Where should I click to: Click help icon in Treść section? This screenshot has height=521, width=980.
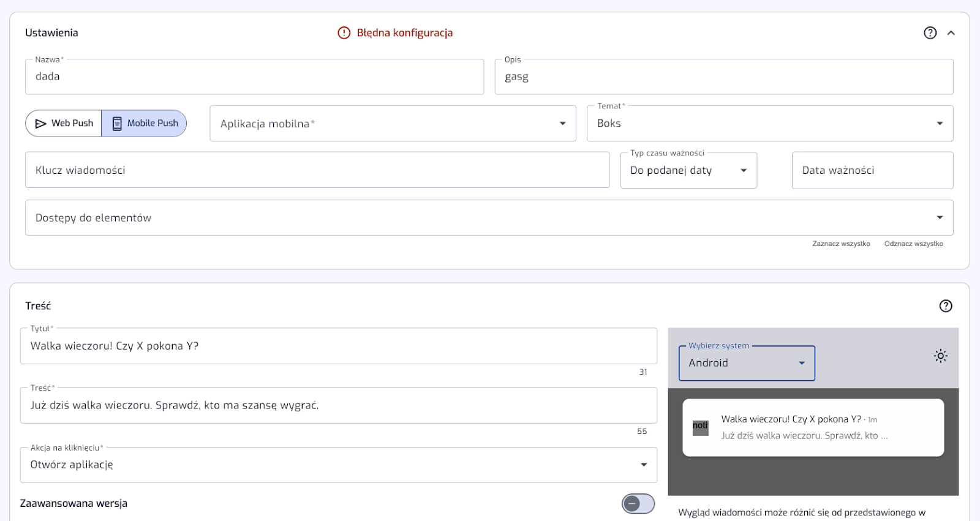(x=946, y=306)
